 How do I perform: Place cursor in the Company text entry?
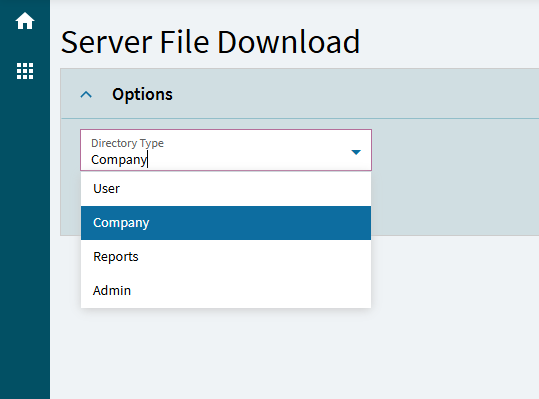click(119, 160)
